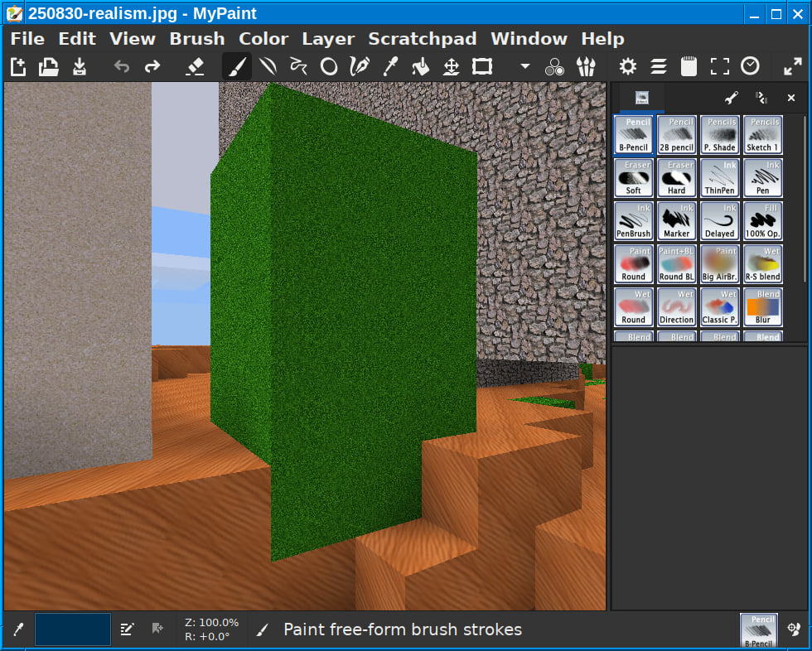The height and width of the screenshot is (651, 812).
Task: Open the Scratchpad menu
Action: tap(422, 39)
